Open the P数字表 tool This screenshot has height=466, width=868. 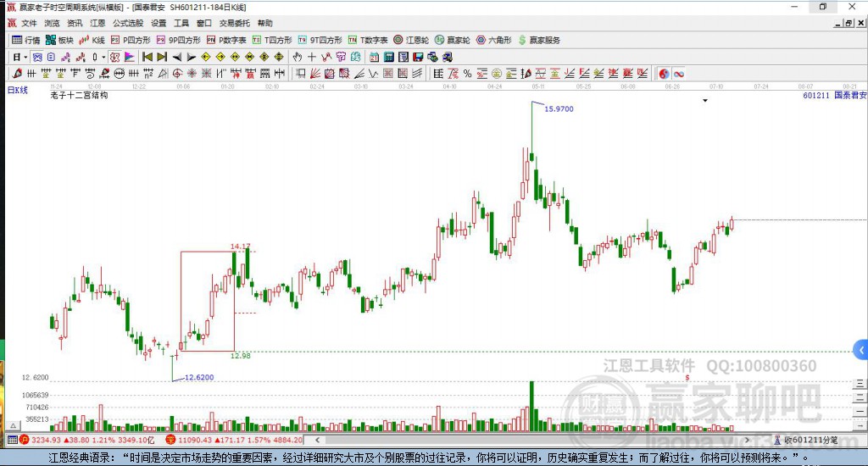pyautogui.click(x=226, y=40)
